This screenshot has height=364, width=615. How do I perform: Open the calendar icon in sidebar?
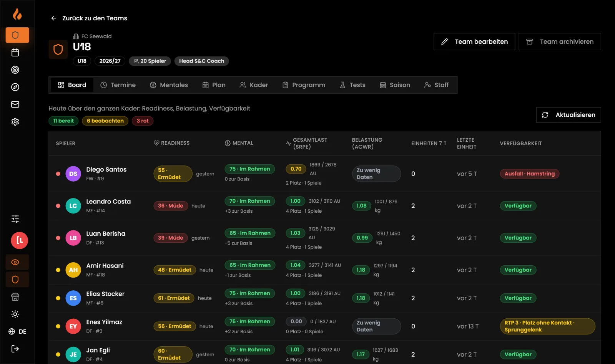tap(15, 53)
